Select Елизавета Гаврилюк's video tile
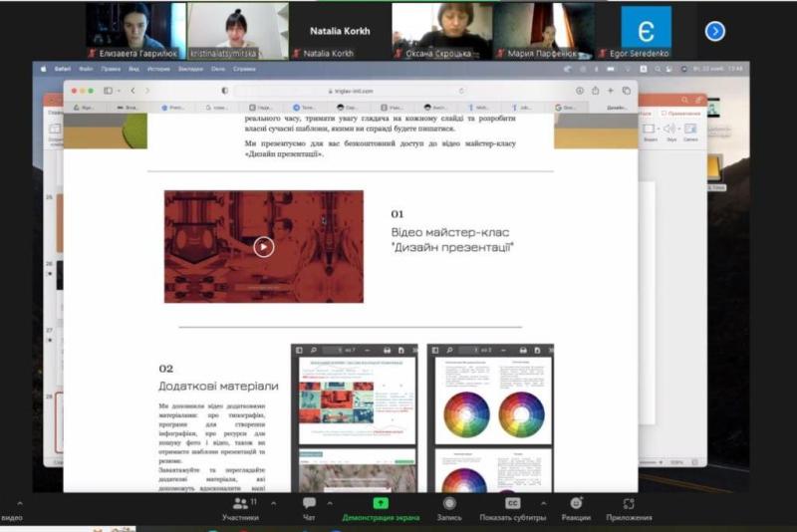 click(x=135, y=31)
